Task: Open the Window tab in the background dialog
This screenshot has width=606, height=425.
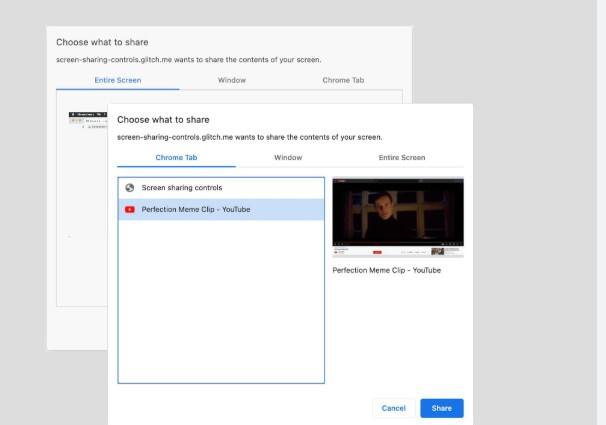Action: point(231,80)
